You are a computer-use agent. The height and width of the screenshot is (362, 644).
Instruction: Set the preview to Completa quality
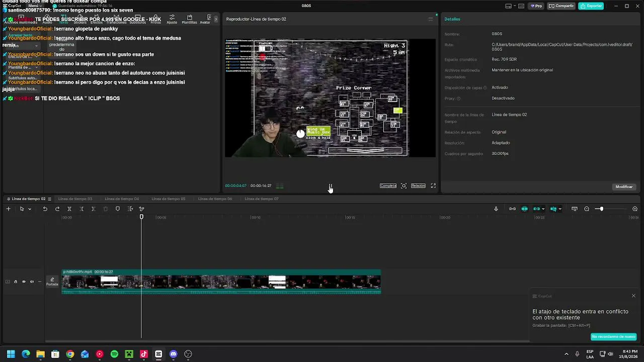(388, 186)
